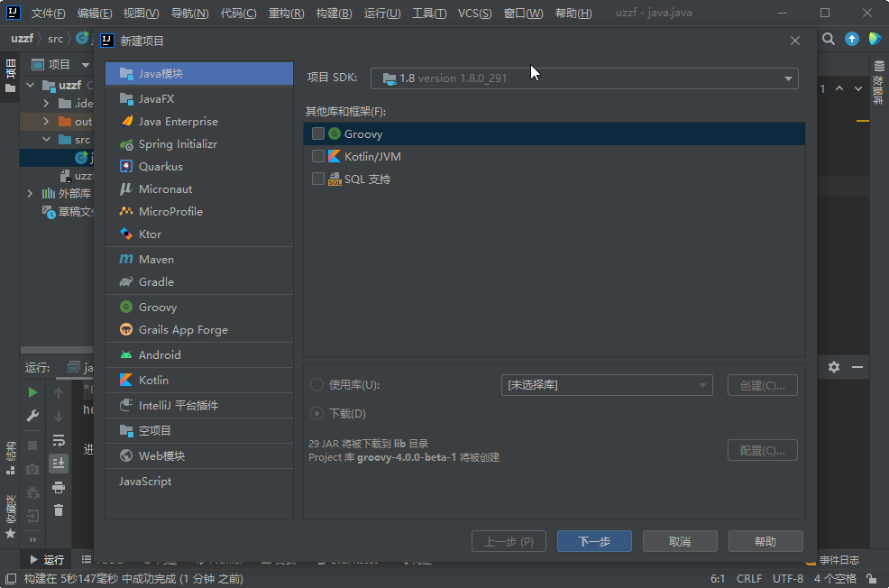This screenshot has width=889, height=588.
Task: Open the 事件日志 panel
Action: (833, 560)
